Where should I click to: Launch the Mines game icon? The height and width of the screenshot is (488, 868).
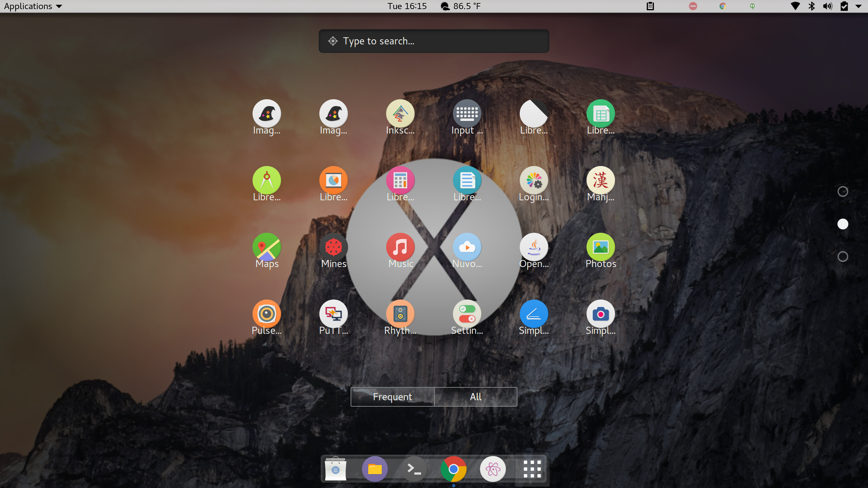[x=334, y=247]
